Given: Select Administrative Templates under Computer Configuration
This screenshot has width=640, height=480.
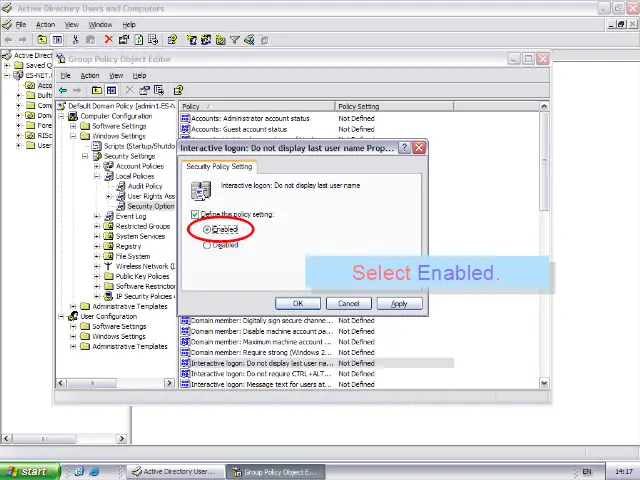Looking at the screenshot, I should (129, 306).
